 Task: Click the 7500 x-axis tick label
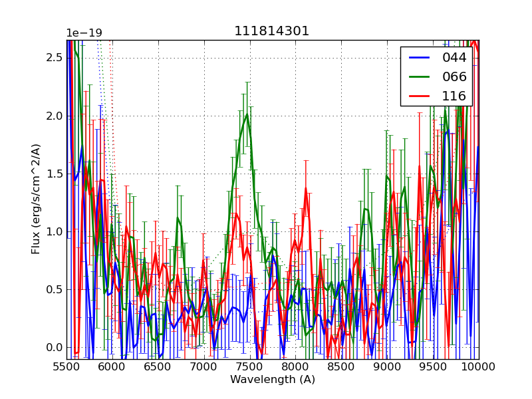[250, 366]
